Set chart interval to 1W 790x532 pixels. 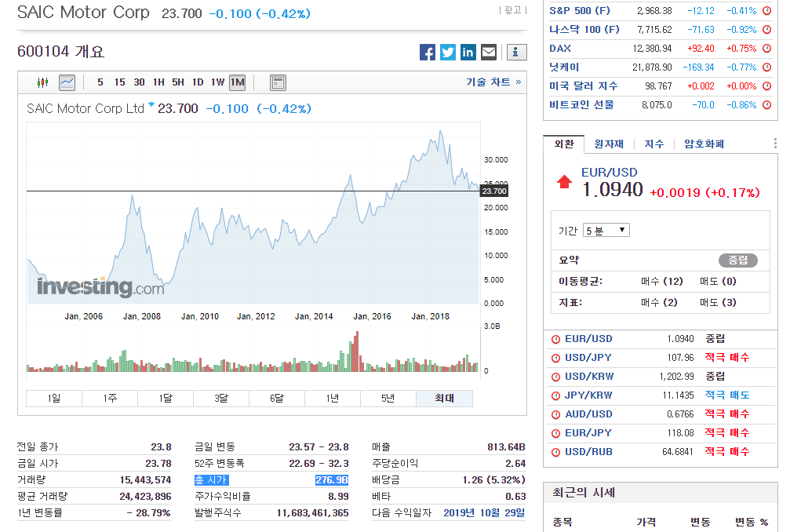point(217,82)
